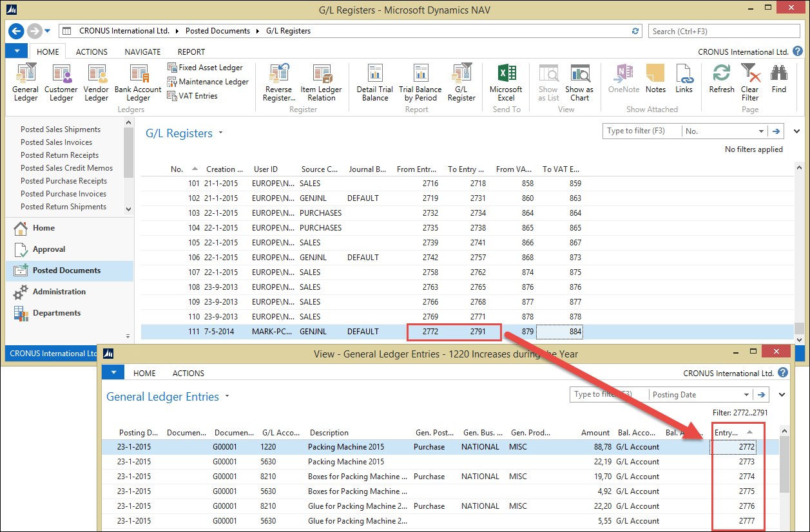810x532 pixels.
Task: Open the filter field dropdown showing No.
Action: click(763, 131)
